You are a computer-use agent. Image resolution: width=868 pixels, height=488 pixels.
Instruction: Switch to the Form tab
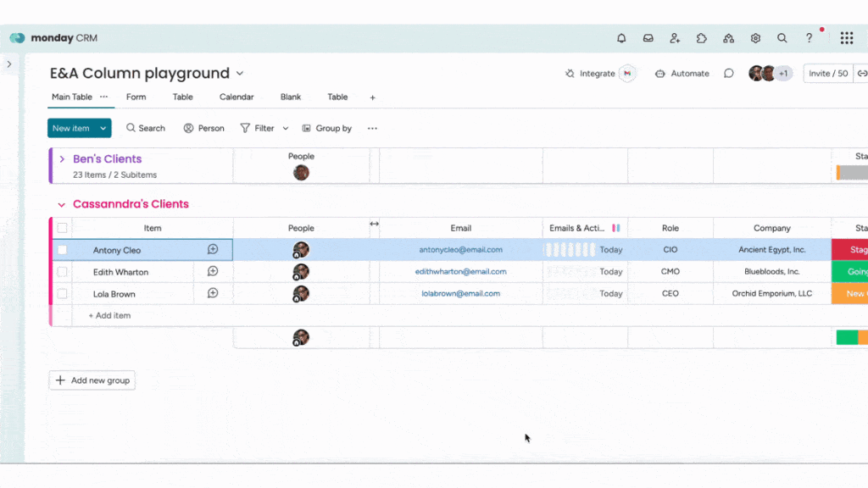[136, 97]
